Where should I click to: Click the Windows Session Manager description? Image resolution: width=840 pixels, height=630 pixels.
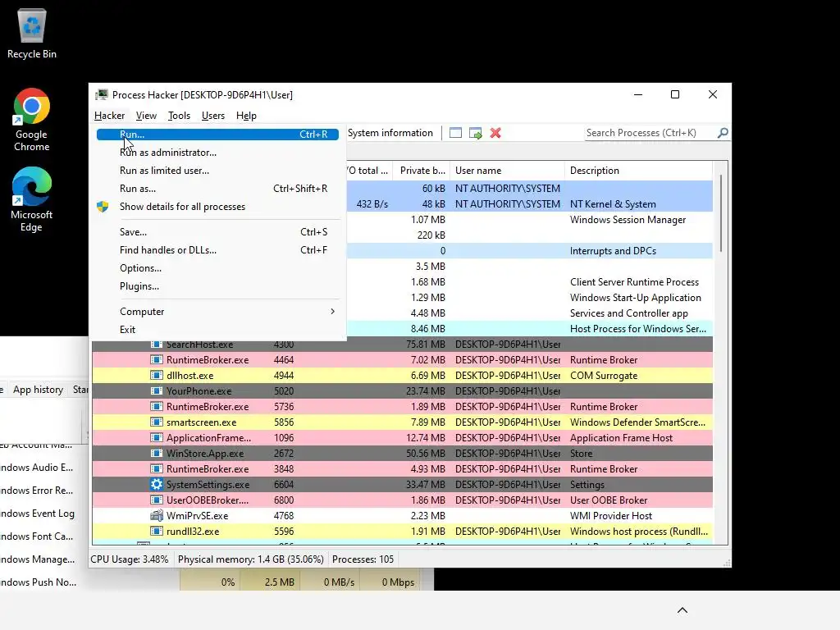[628, 220]
